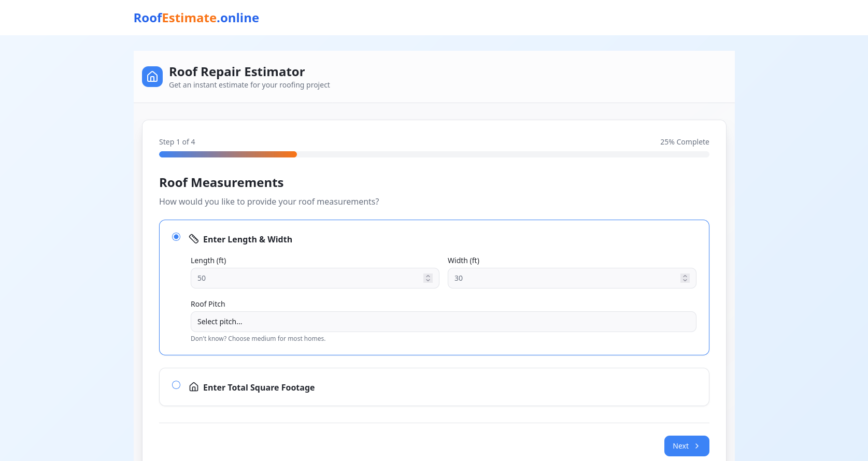This screenshot has width=868, height=461.
Task: Click the step progress bar
Action: coord(434,154)
